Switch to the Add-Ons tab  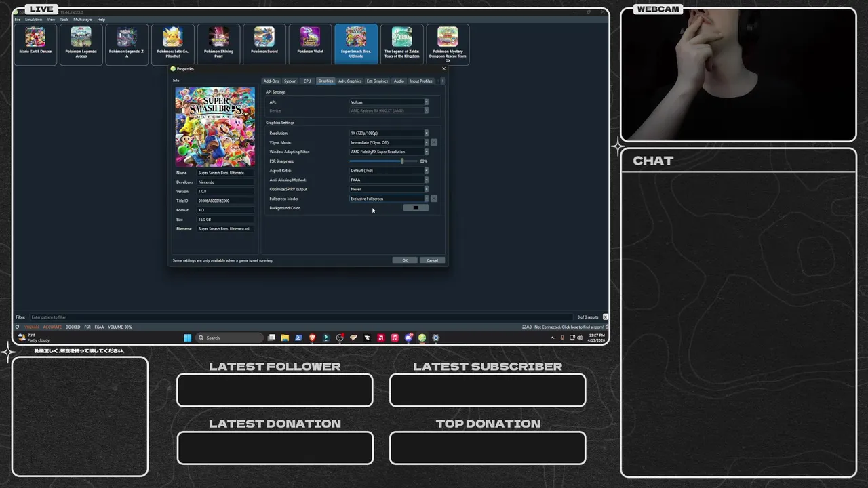pyautogui.click(x=271, y=81)
